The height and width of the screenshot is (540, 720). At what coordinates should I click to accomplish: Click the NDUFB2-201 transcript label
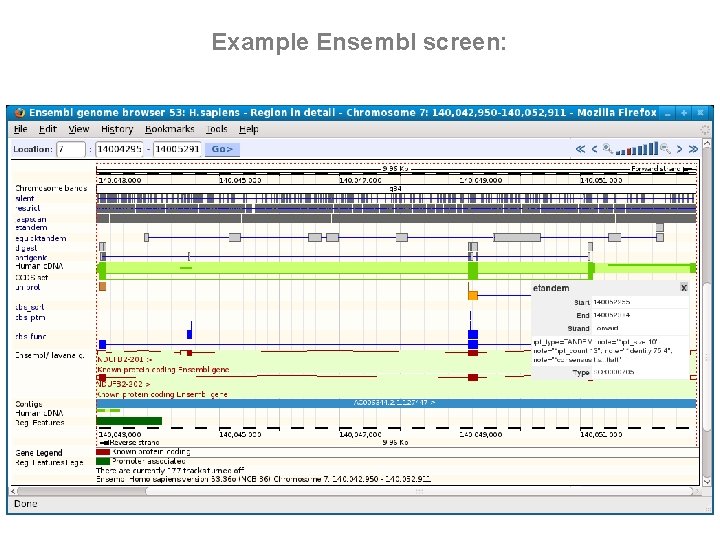click(124, 360)
